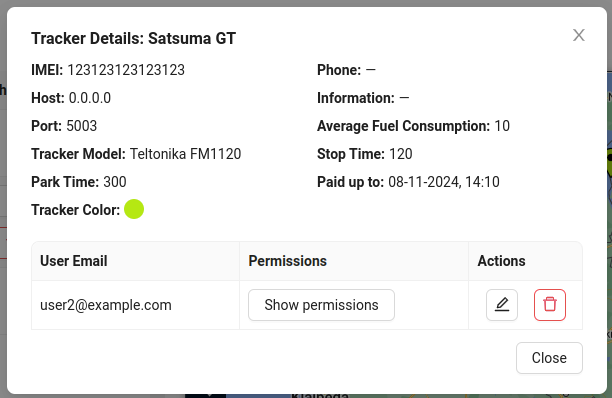
Task: Click the Actions column header
Action: tap(502, 261)
